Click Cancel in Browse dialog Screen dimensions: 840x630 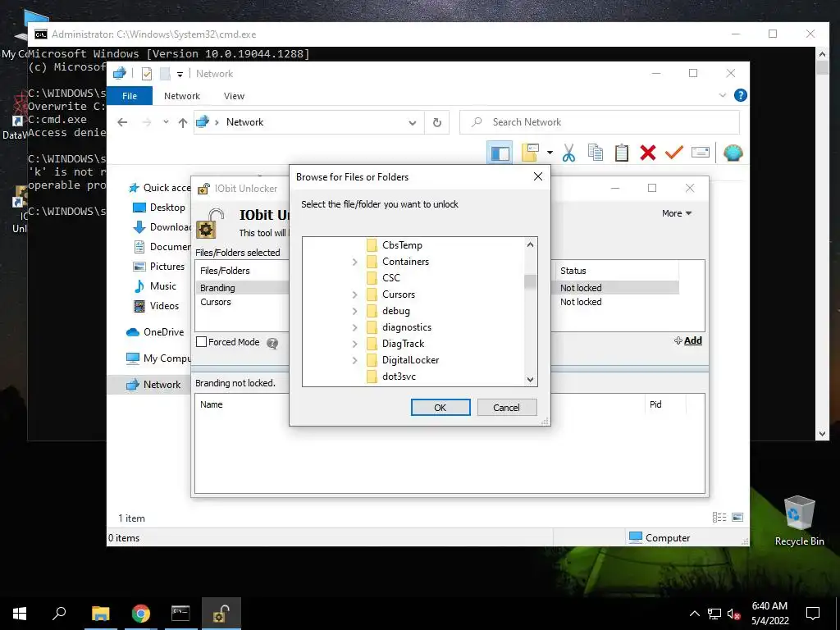[506, 407]
